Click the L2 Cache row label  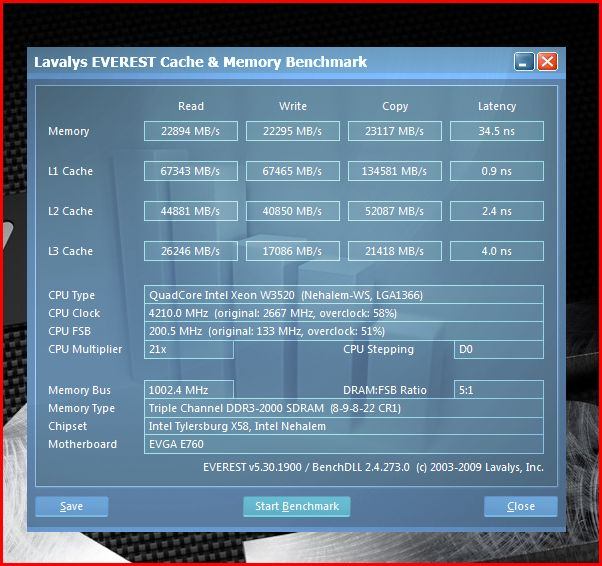(x=70, y=211)
